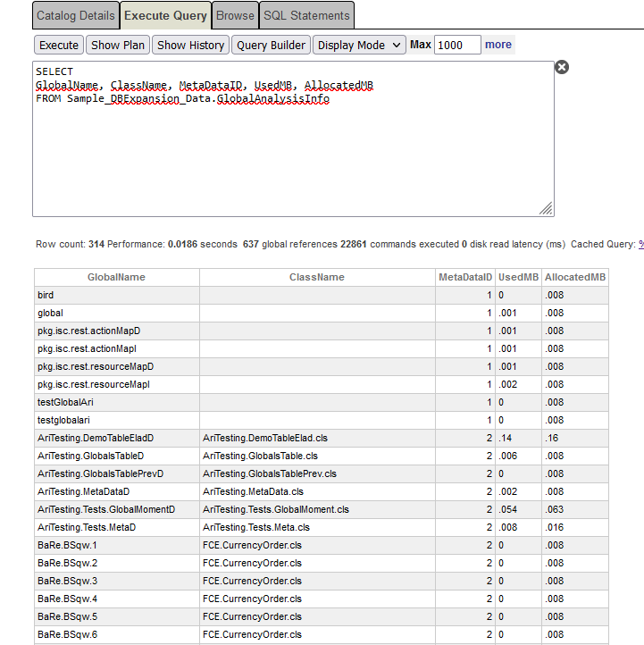Click the 637 global references text
This screenshot has height=645, width=644.
[290, 245]
